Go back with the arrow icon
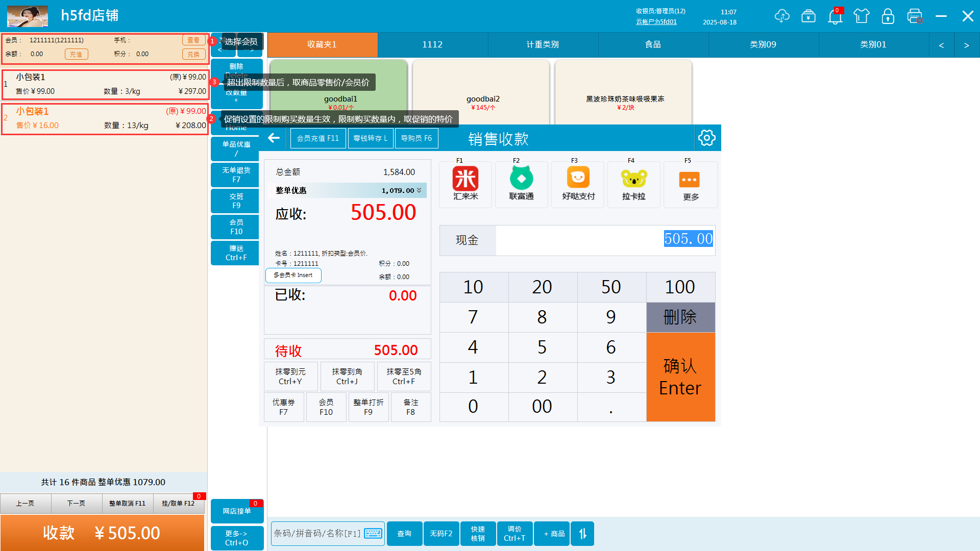The width and height of the screenshot is (980, 551). [274, 138]
